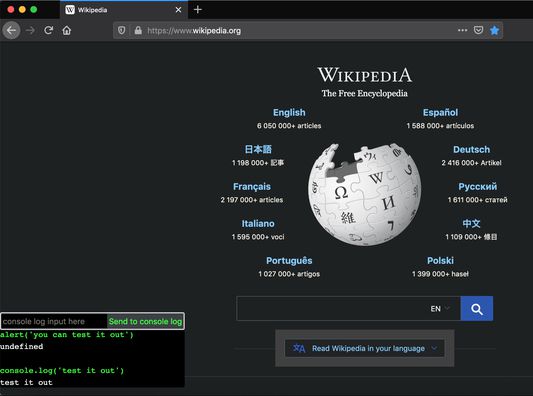Open the 中文 Wikipedia link
Viewport: 533px width, 396px height.
pos(471,223)
